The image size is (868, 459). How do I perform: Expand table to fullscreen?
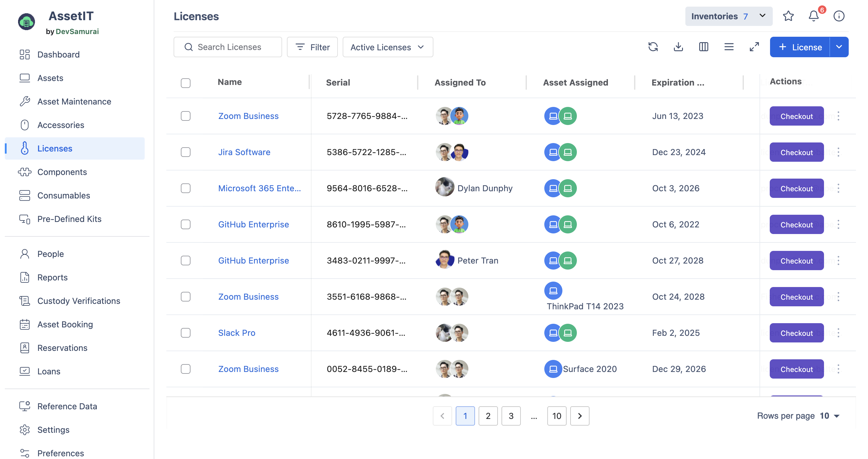coord(754,47)
